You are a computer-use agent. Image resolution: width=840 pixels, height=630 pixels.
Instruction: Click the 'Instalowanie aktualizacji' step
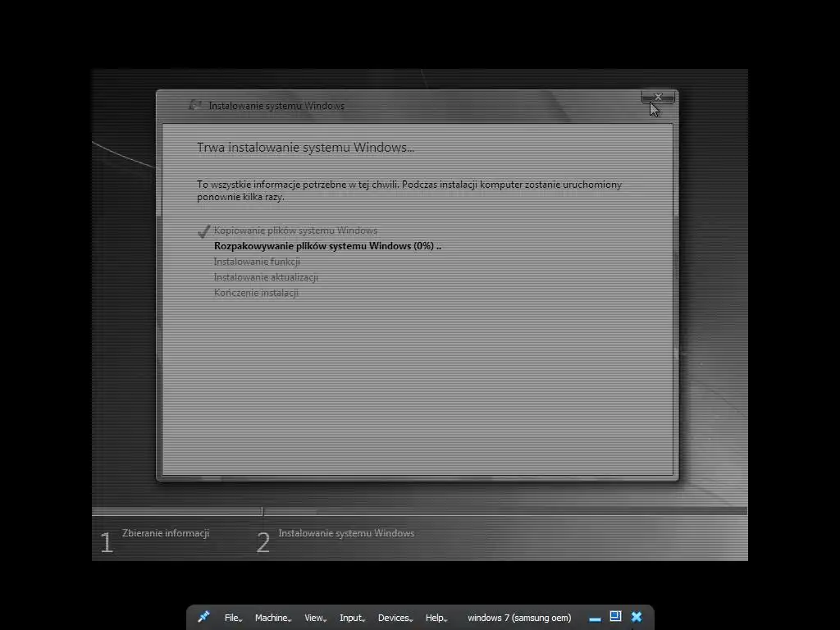point(266,277)
